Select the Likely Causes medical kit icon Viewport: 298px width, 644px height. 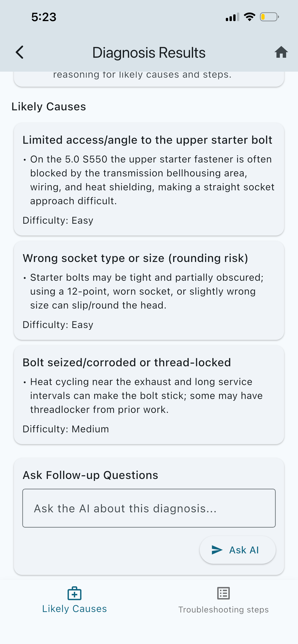point(74,593)
